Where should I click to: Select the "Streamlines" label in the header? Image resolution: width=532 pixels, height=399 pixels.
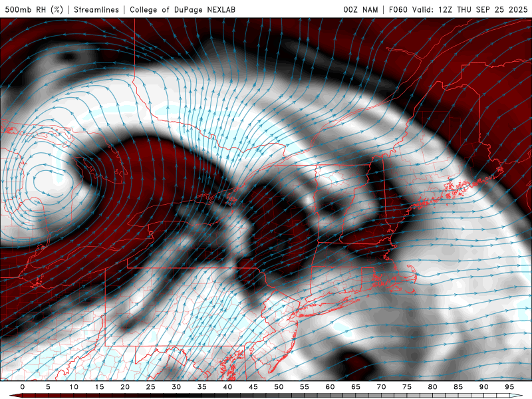pos(96,9)
